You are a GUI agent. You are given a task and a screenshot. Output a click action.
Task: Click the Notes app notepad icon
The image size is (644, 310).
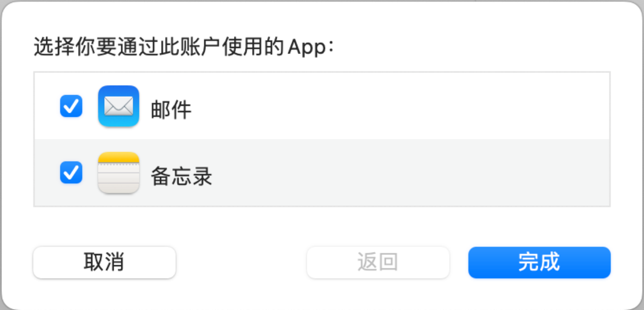tap(119, 173)
